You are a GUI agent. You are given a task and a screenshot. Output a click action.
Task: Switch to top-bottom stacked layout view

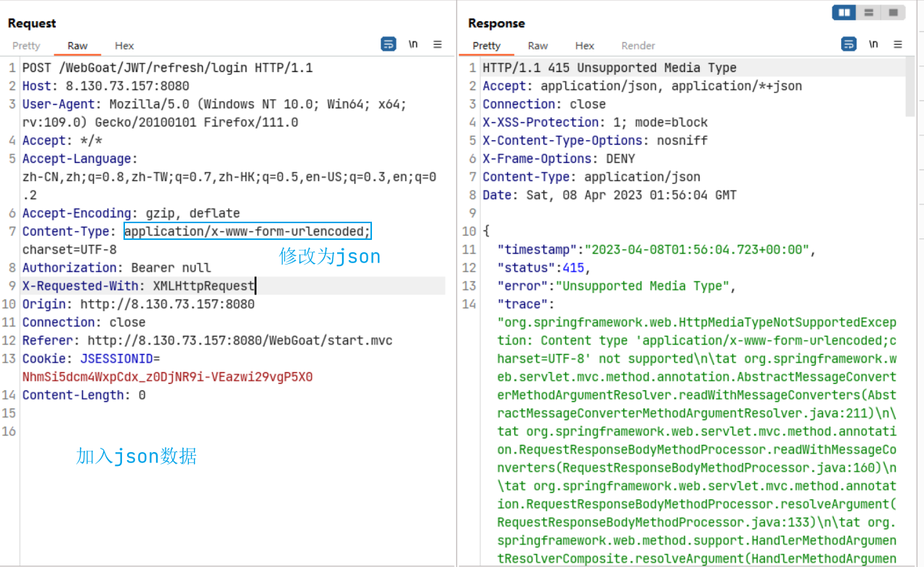868,12
